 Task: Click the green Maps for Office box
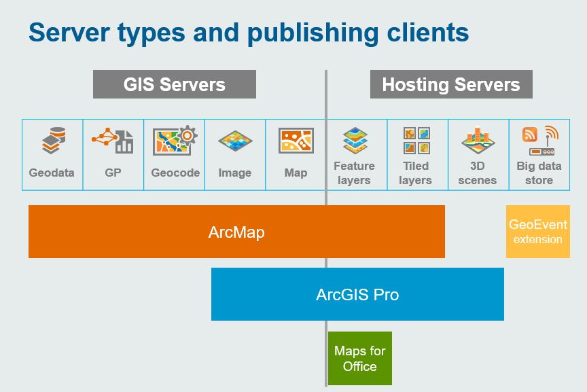coord(360,358)
